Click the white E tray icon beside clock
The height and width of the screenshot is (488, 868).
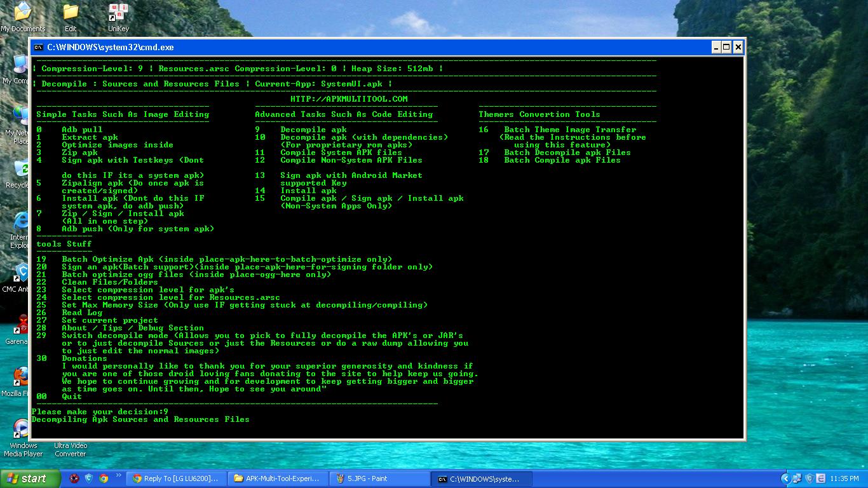click(x=821, y=478)
